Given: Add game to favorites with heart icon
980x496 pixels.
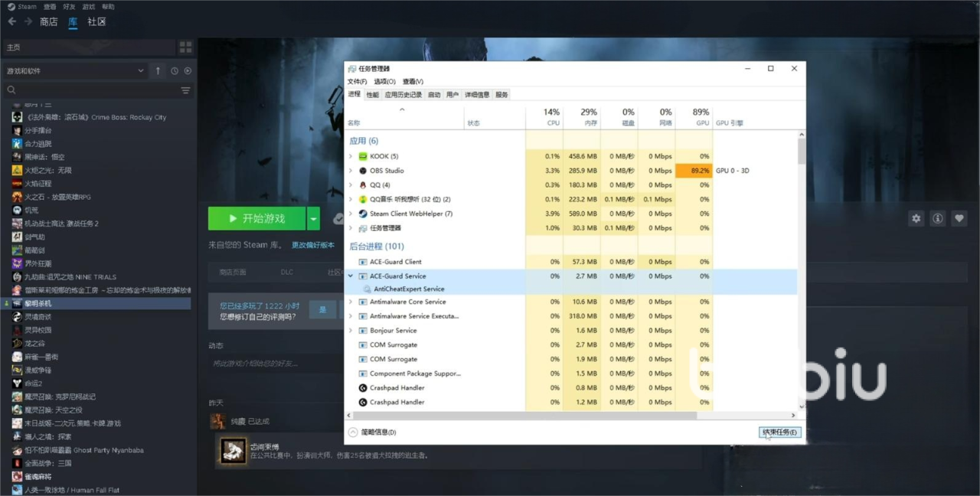Looking at the screenshot, I should pos(959,219).
